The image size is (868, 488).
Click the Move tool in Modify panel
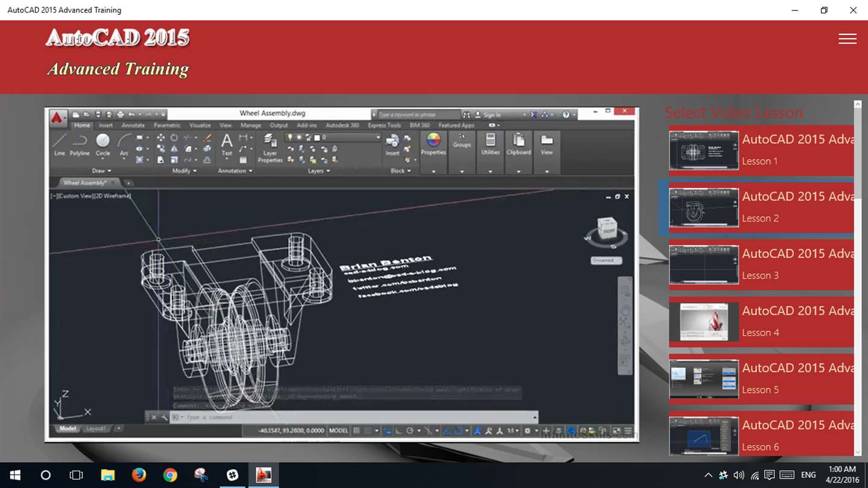161,138
